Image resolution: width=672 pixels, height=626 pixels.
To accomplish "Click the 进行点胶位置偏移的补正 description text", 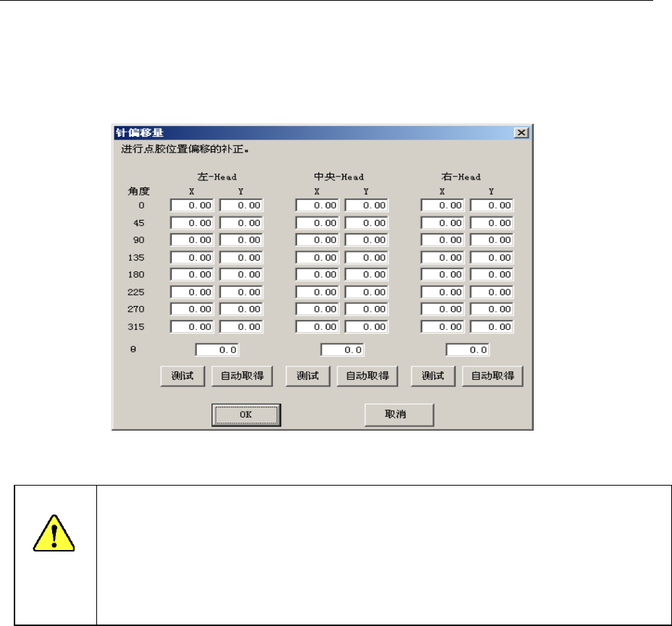I will point(185,149).
